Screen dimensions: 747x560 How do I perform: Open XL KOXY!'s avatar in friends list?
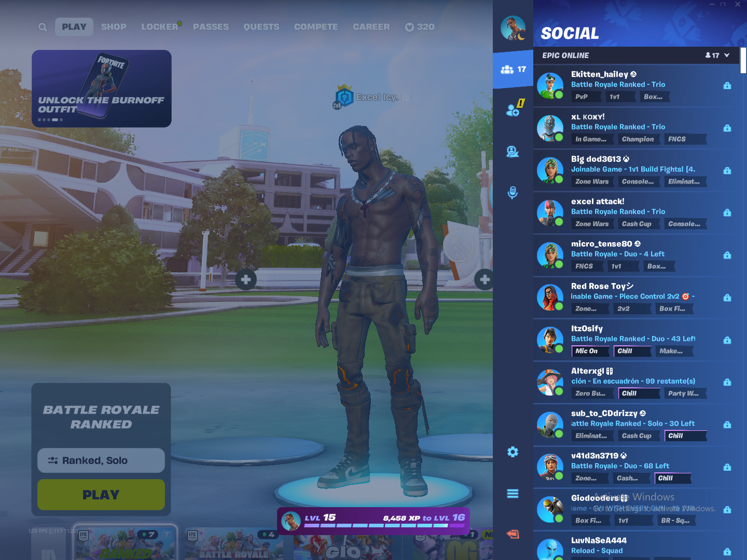tap(550, 128)
